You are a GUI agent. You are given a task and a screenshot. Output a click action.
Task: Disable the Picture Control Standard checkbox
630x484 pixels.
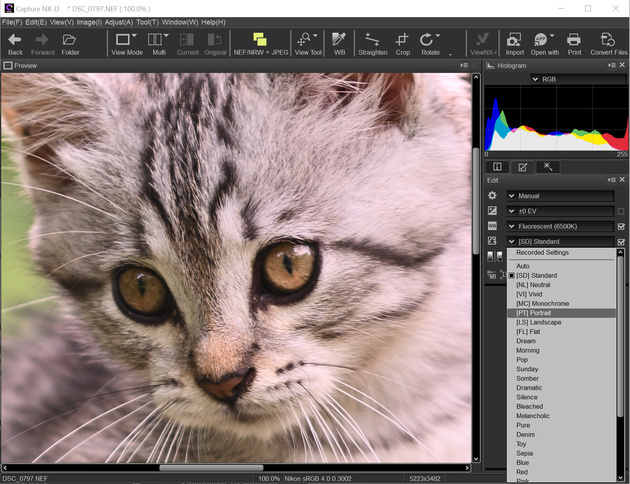pyautogui.click(x=621, y=242)
